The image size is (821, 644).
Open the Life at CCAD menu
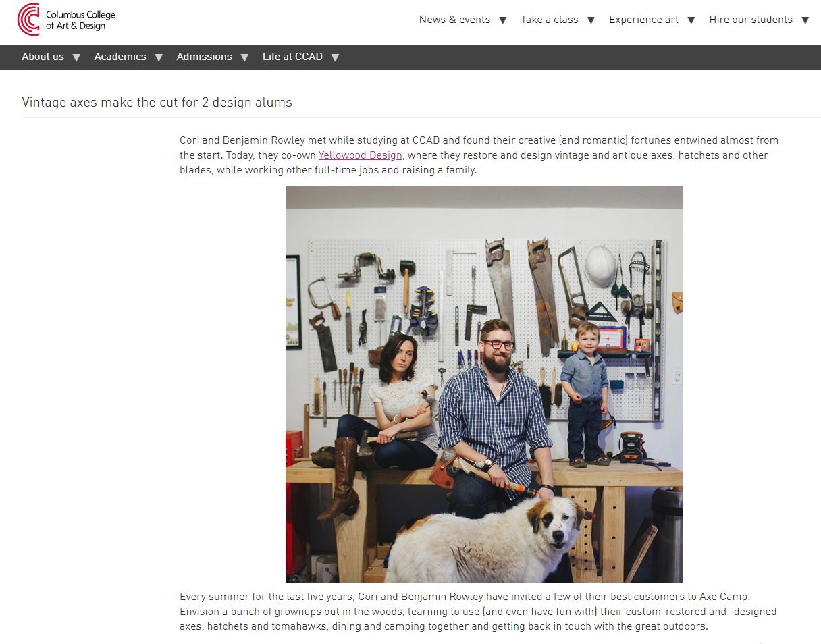click(292, 57)
